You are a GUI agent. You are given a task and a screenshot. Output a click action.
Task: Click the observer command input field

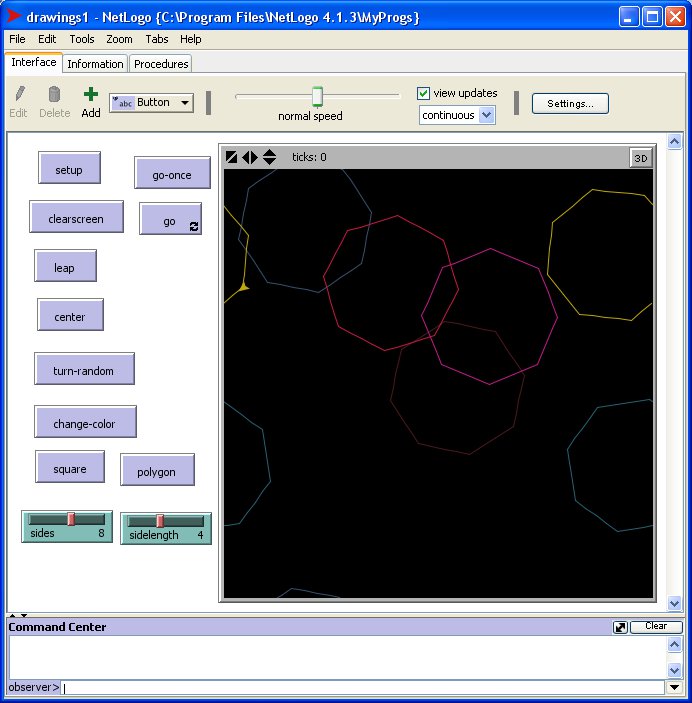362,687
